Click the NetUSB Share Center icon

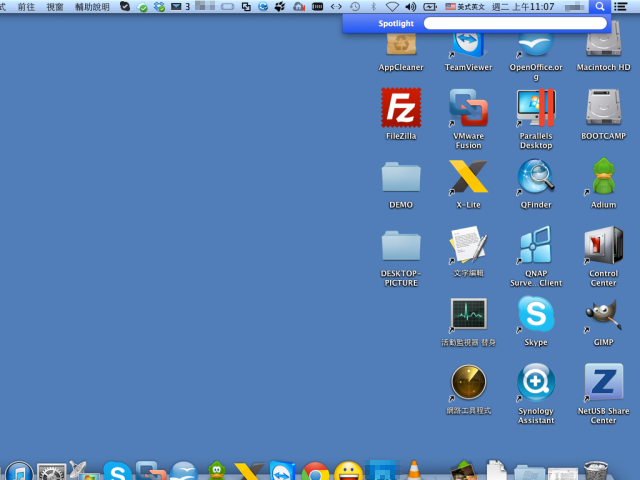click(603, 381)
